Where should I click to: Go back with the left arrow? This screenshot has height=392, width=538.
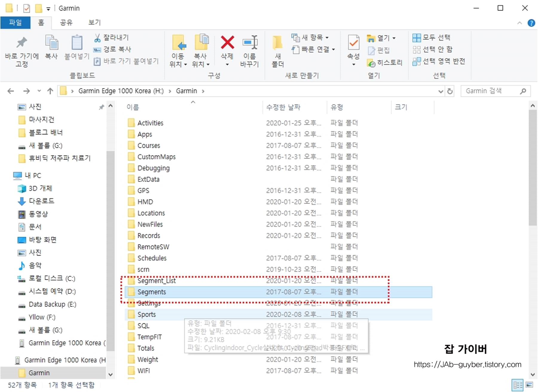[x=11, y=91]
